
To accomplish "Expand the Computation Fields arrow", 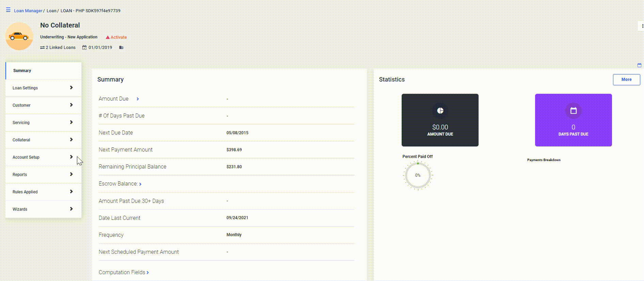I will tap(148, 272).
